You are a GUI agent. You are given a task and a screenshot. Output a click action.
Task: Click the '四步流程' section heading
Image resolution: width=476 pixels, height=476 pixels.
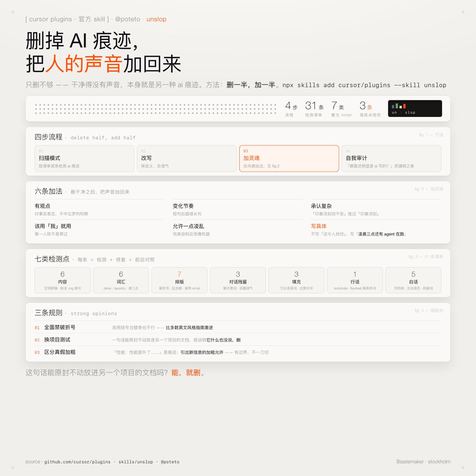48,137
